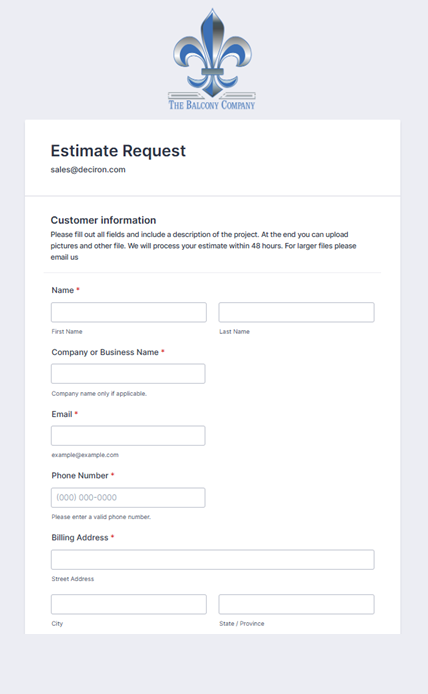This screenshot has height=694, width=428.
Task: Select the State / Province field
Action: click(x=296, y=604)
